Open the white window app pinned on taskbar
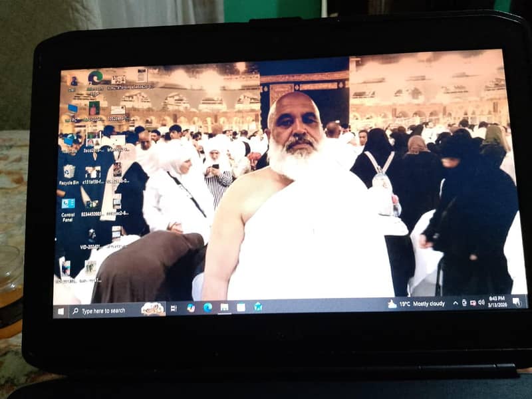Screen dimensions: 532x399 coord(241,307)
